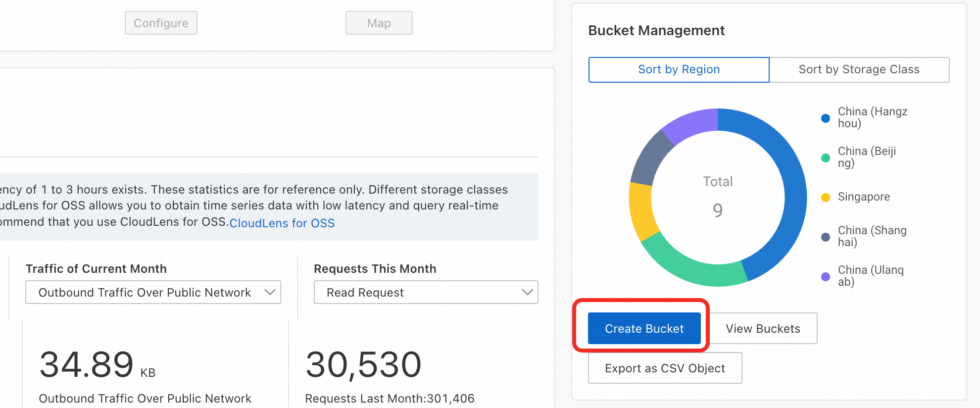
Task: Switch to Sort by Region tab
Action: pyautogui.click(x=679, y=70)
